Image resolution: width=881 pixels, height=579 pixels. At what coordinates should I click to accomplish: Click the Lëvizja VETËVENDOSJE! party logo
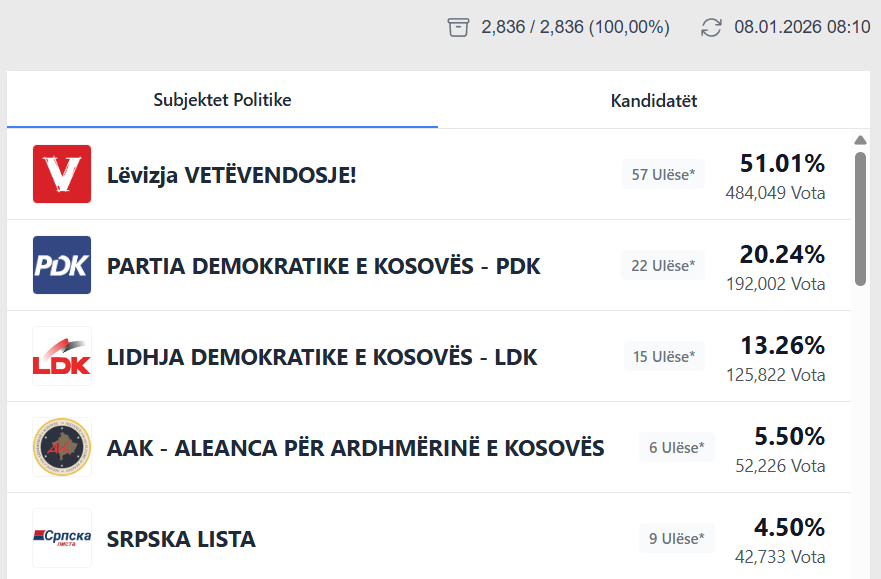[x=62, y=174]
